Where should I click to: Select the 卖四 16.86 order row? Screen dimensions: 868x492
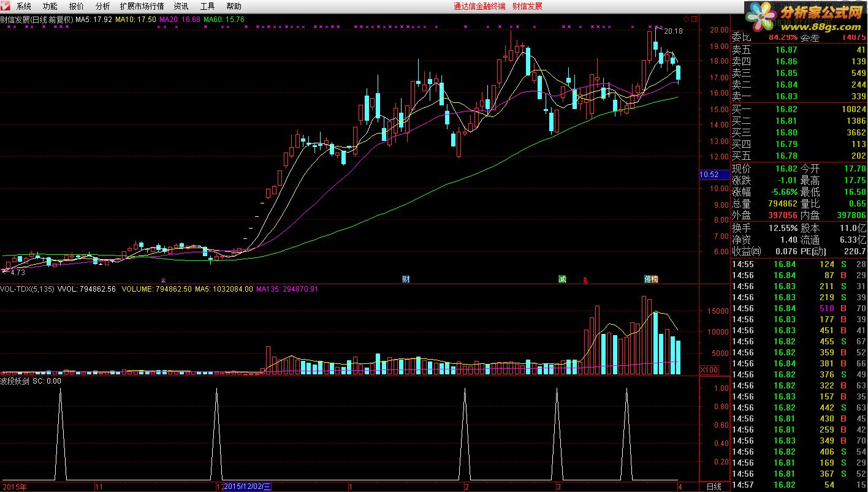pyautogui.click(x=799, y=62)
